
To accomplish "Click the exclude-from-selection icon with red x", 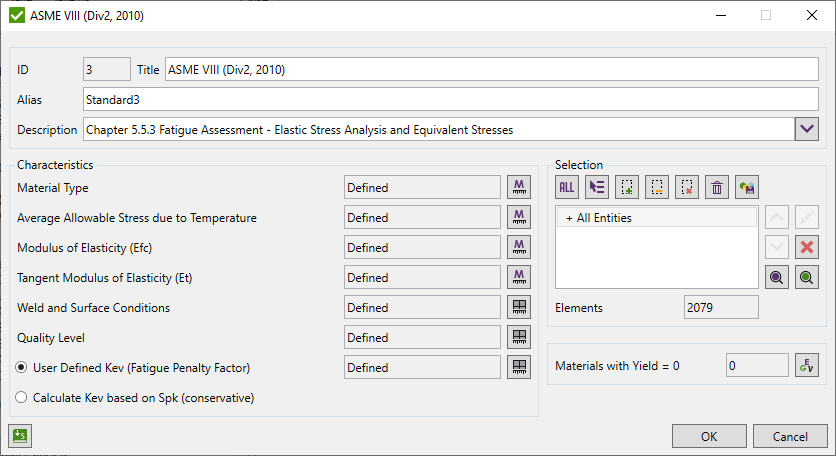I will (x=687, y=186).
